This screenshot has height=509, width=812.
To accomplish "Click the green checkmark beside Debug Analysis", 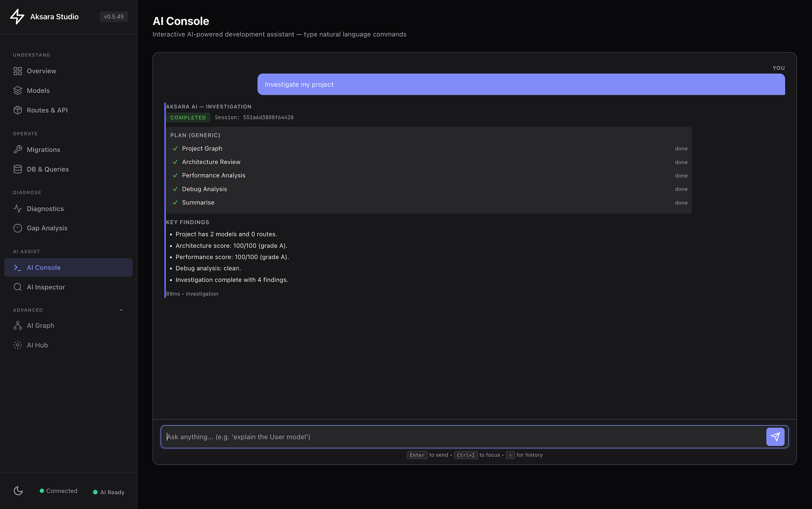I will point(175,189).
